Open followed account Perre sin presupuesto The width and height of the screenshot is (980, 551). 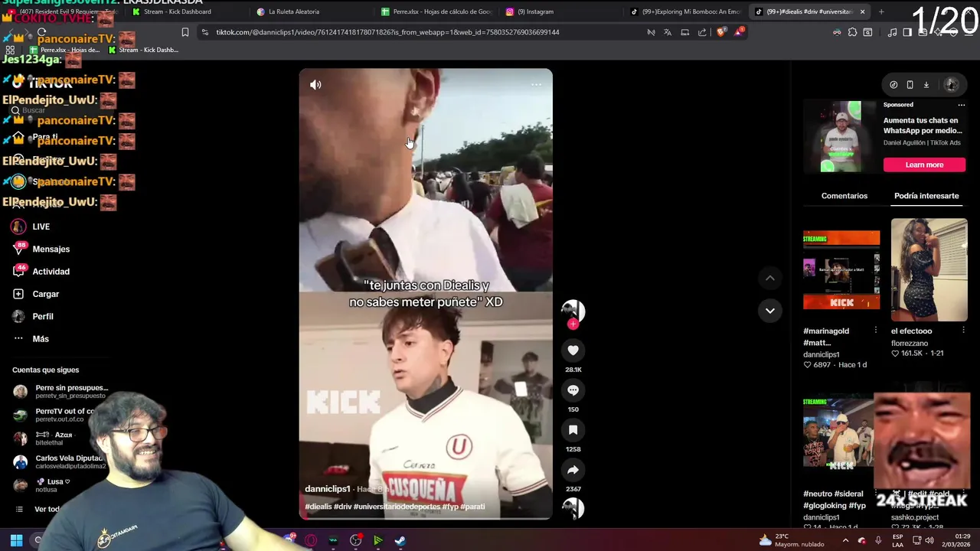61,392
